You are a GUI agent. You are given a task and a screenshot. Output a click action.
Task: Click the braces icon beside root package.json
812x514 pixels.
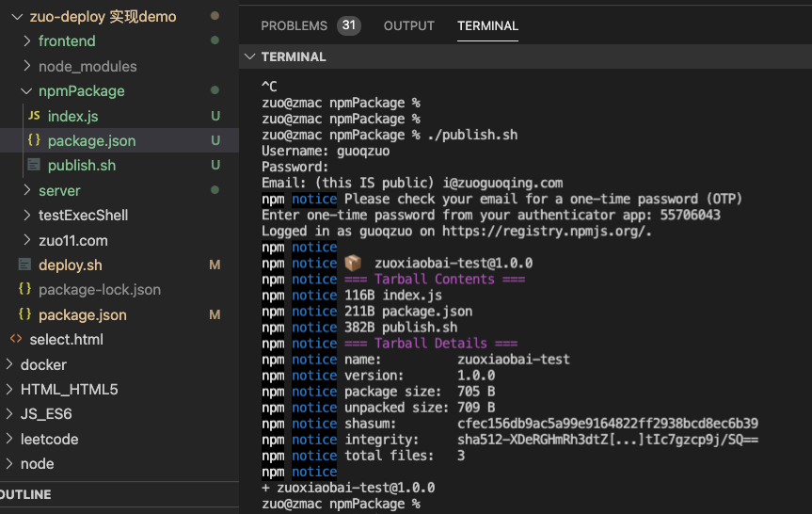click(24, 314)
